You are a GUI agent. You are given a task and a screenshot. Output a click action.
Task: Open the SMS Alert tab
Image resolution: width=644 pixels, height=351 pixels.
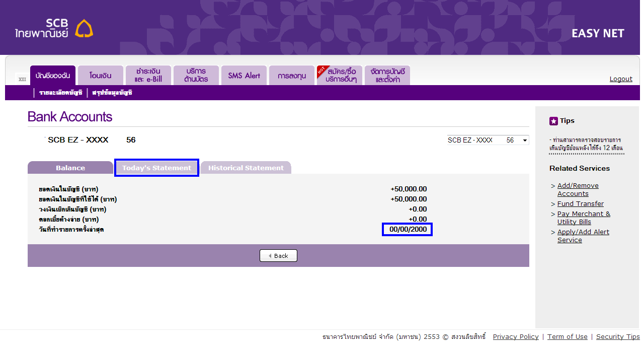244,76
